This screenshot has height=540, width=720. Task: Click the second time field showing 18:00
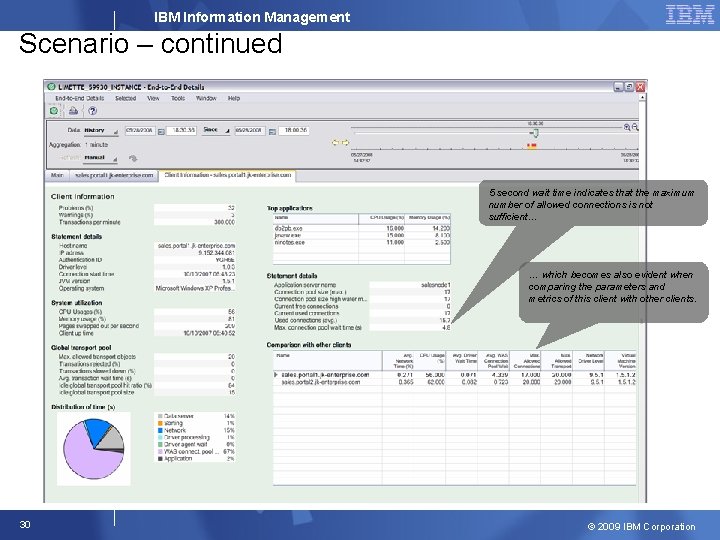tap(294, 131)
